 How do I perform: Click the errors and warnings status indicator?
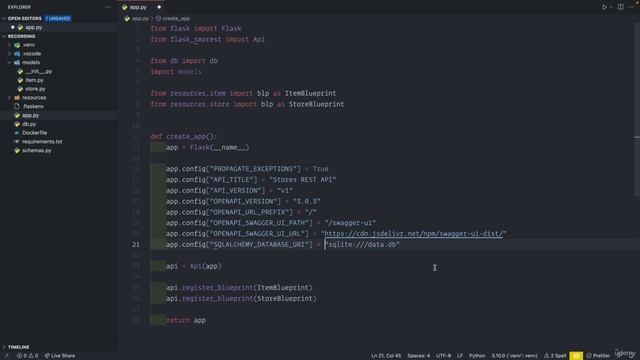(x=27, y=356)
